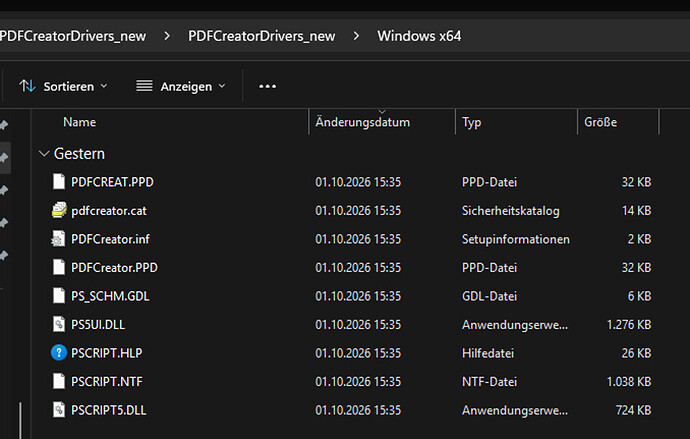Select the PDFCreator.PPD file name

coord(114,267)
